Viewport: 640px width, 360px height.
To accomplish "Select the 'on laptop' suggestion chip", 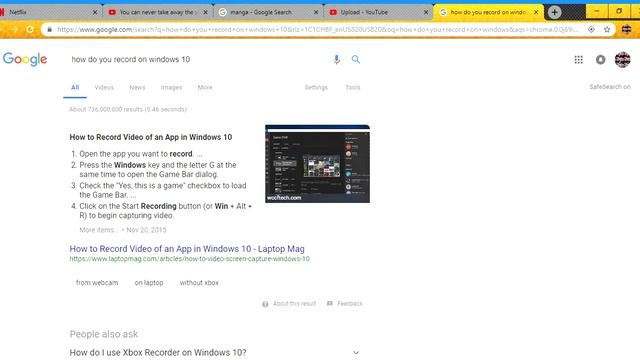I will pyautogui.click(x=149, y=282).
